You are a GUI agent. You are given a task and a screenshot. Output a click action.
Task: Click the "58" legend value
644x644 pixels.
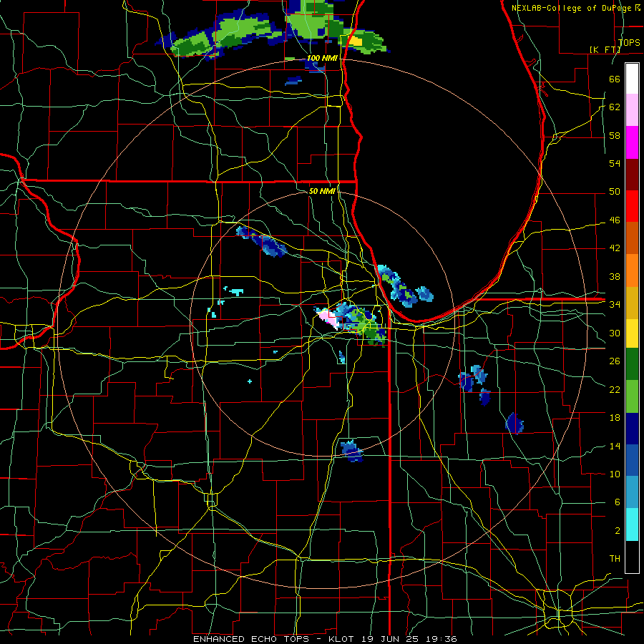[615, 135]
